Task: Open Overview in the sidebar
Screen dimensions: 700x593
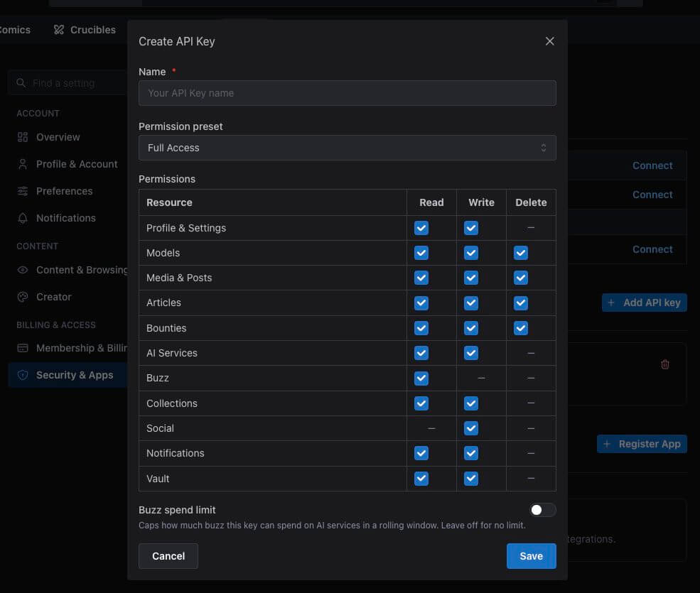Action: (x=68, y=137)
